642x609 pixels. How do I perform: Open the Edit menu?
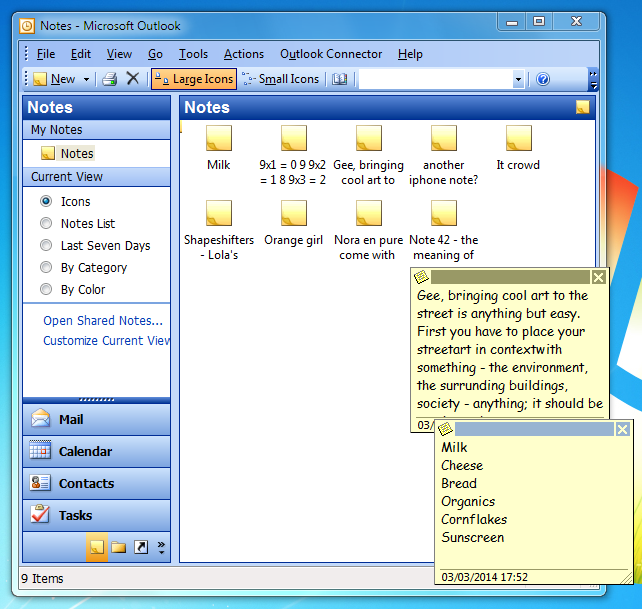(80, 54)
